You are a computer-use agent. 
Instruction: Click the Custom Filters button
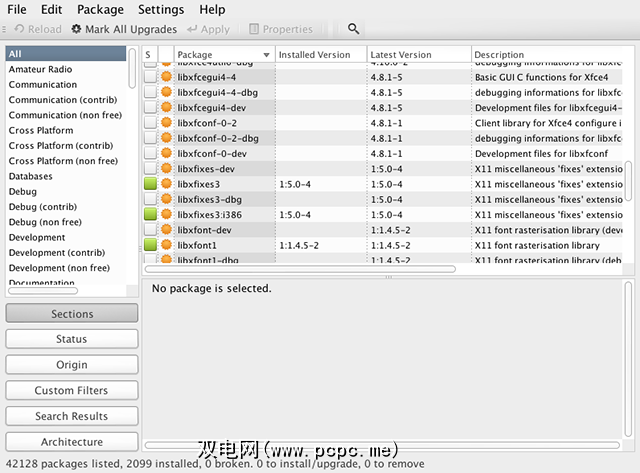pyautogui.click(x=72, y=390)
